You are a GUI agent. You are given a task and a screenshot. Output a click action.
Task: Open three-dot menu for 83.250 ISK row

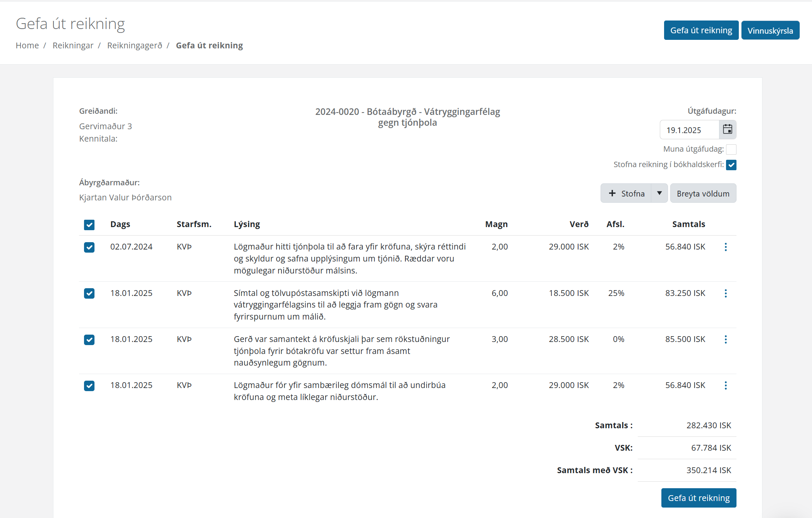(726, 293)
